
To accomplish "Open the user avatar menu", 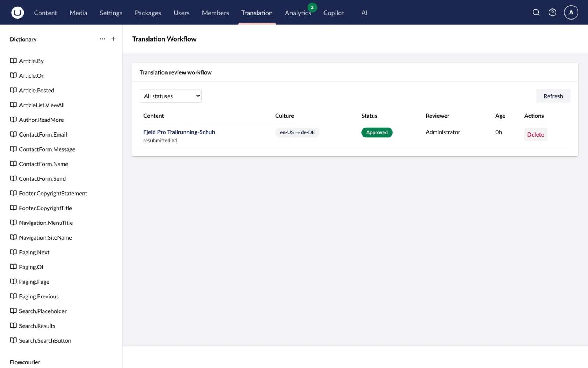I will pos(571,13).
